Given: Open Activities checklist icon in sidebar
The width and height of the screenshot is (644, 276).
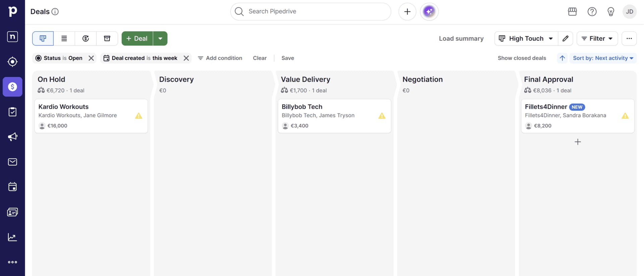Looking at the screenshot, I should pos(12,112).
